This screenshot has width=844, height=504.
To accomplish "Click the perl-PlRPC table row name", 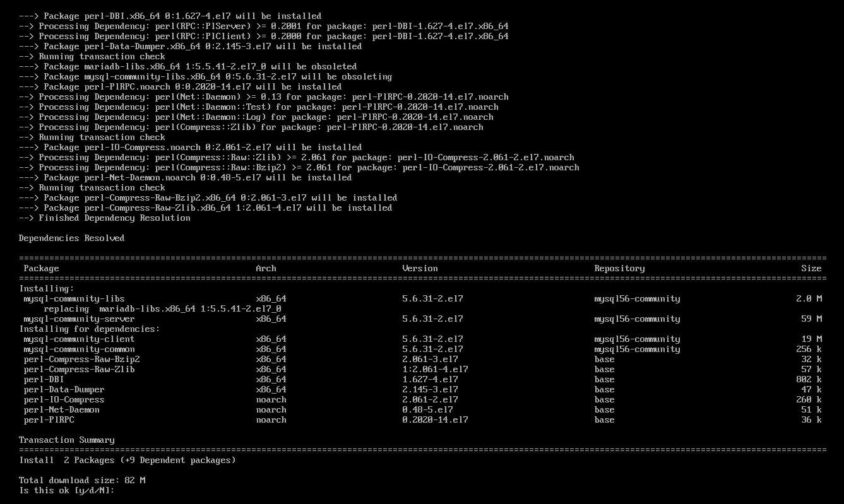I will [49, 419].
